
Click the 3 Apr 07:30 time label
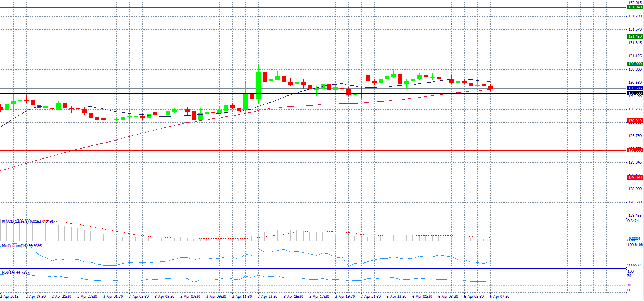tap(191, 297)
